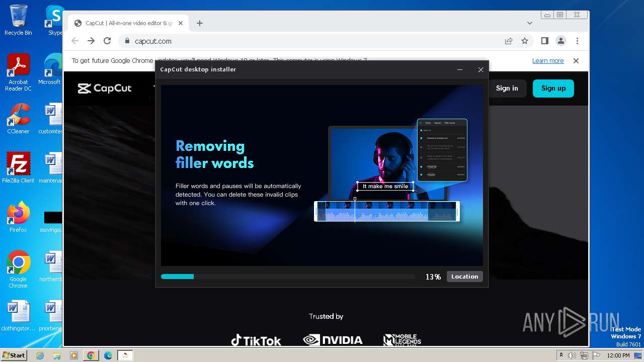644x362 pixels.
Task: Click the share page icon in the address bar
Action: click(509, 41)
